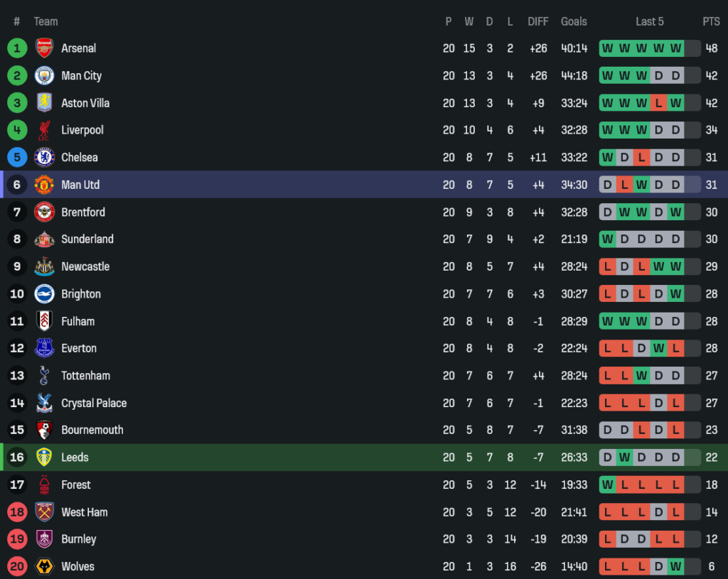This screenshot has width=728, height=579.
Task: Click the Goals column header
Action: [574, 21]
